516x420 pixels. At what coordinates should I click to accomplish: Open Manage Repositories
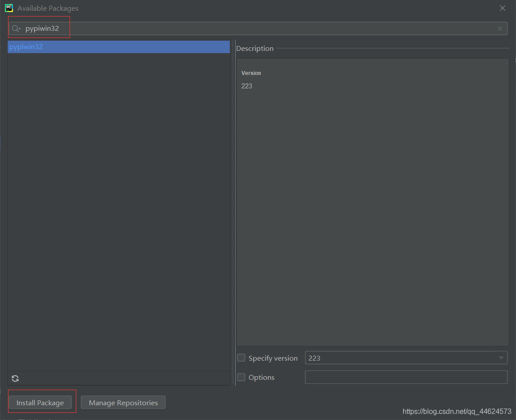tap(123, 403)
